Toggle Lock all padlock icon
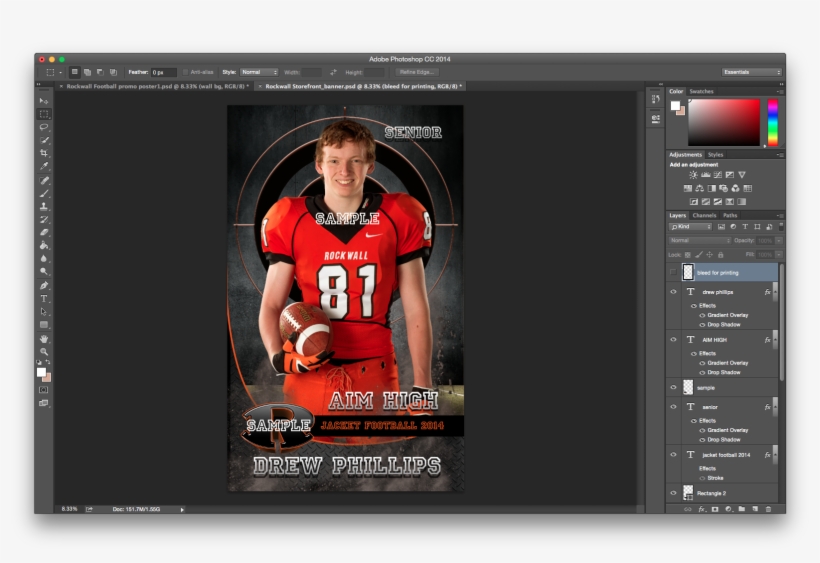 [721, 255]
